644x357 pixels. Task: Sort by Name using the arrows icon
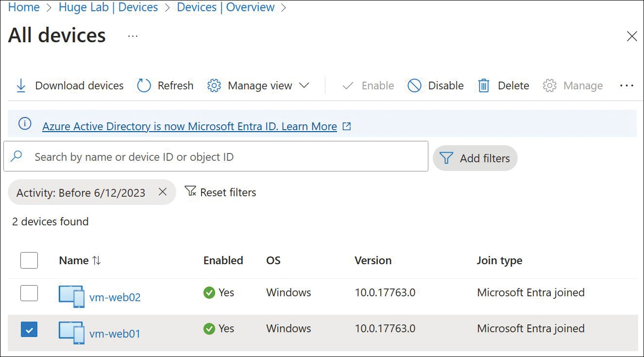(x=96, y=260)
